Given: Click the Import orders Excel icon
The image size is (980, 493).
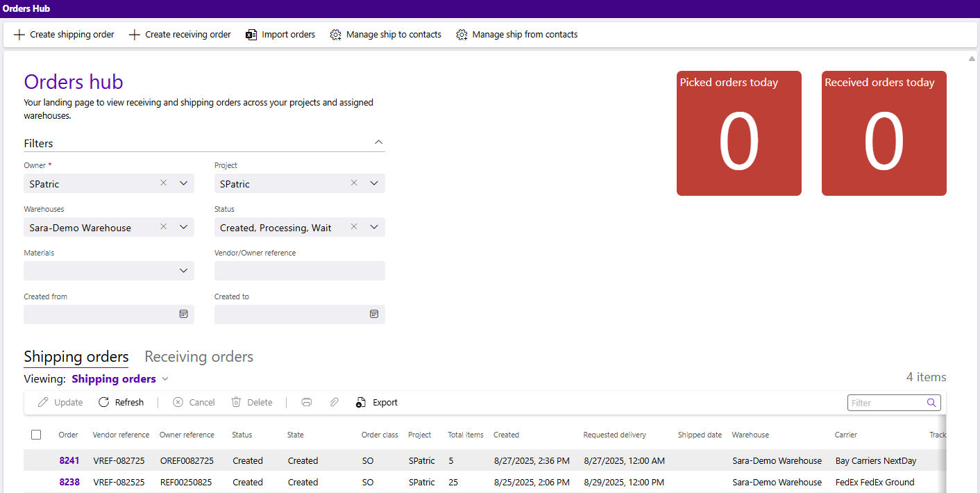Looking at the screenshot, I should pos(251,35).
